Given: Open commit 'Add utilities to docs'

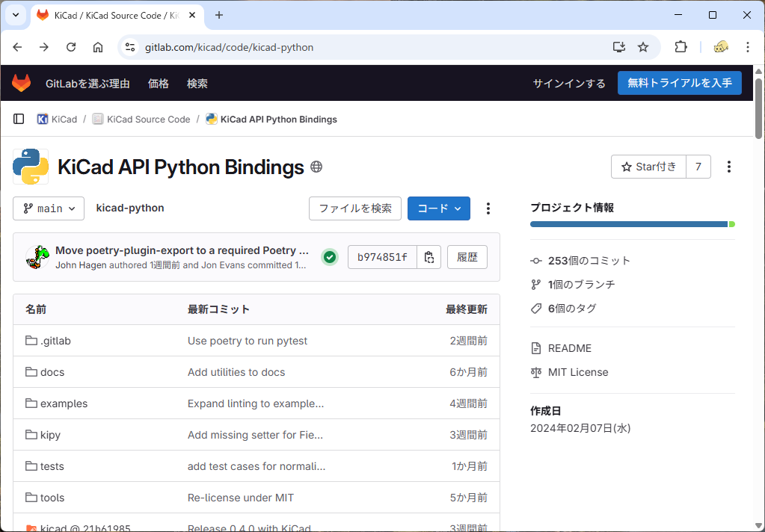Looking at the screenshot, I should pos(236,372).
